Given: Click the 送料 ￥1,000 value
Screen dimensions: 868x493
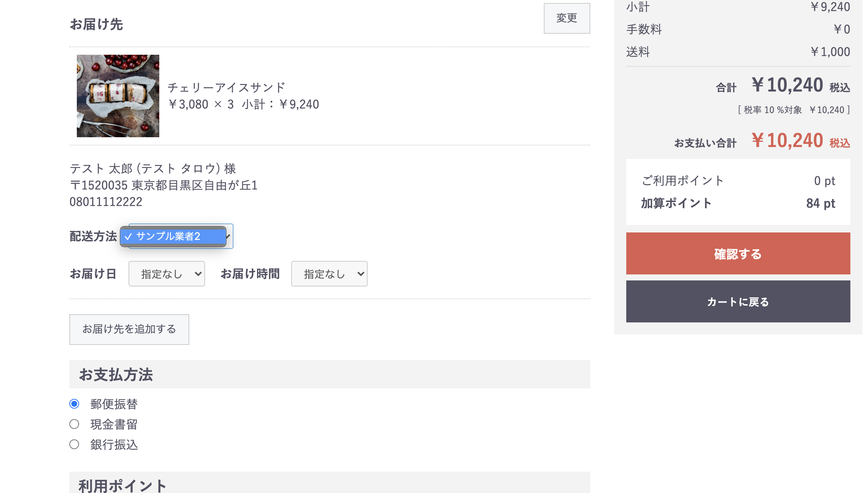Looking at the screenshot, I should [x=830, y=52].
